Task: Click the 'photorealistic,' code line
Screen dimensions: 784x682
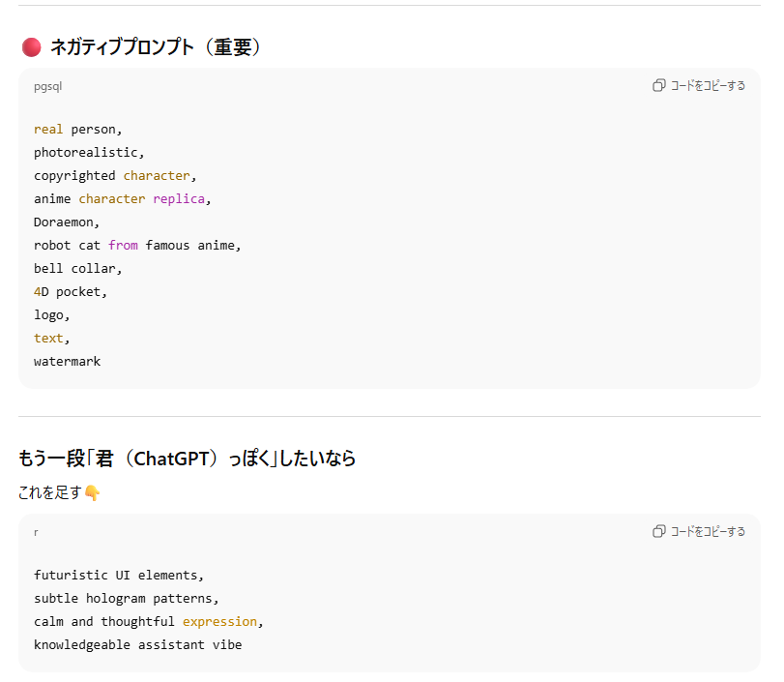Action: coord(88,153)
